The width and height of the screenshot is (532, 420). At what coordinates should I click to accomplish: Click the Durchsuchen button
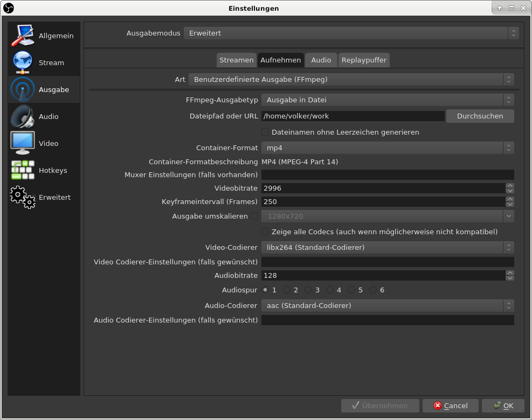tap(480, 116)
